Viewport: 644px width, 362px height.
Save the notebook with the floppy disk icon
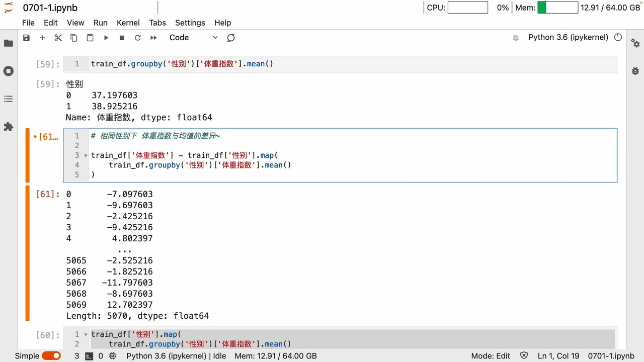pos(27,38)
